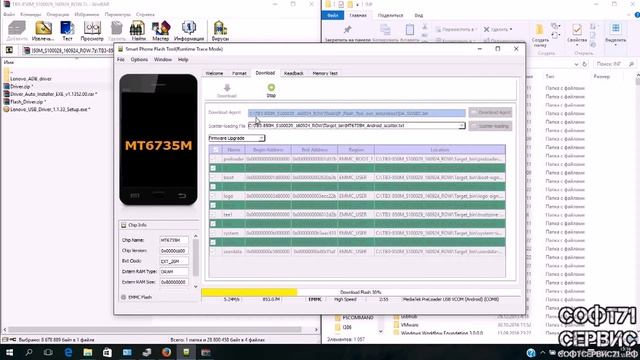Click the EMMC Flash indicator icon
640x360 pixels.
click(124, 297)
